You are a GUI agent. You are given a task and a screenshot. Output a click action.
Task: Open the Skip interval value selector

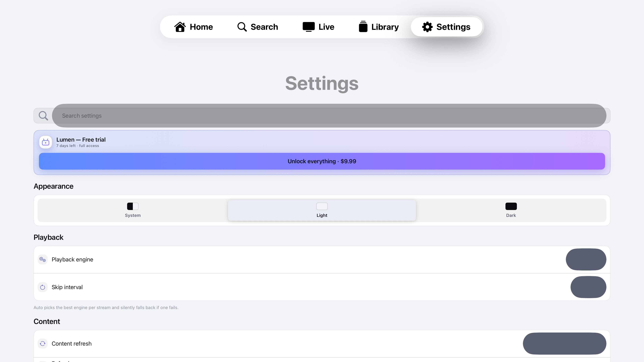tap(588, 287)
